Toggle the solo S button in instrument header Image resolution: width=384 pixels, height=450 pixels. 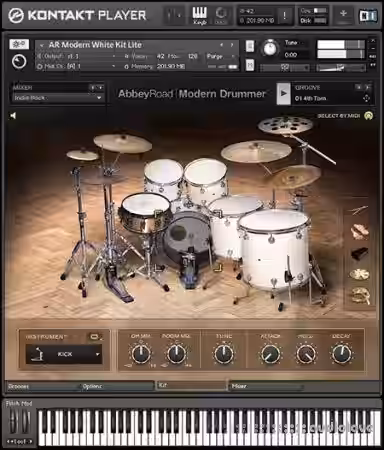tap(250, 46)
